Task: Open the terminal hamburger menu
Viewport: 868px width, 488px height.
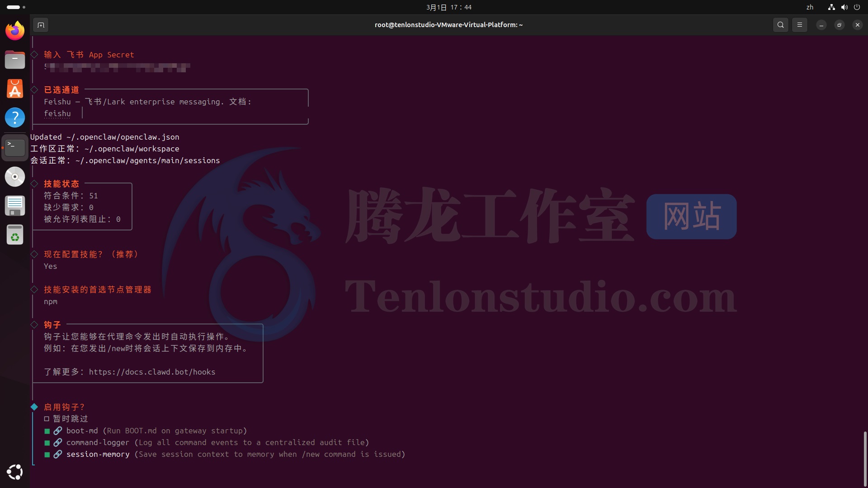Action: [x=800, y=25]
